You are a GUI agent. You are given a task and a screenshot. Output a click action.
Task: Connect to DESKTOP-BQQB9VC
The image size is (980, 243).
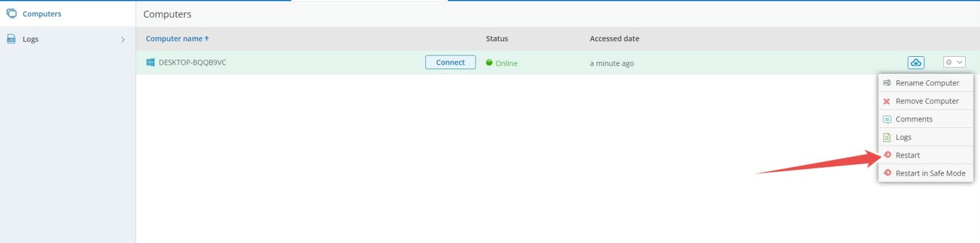pyautogui.click(x=450, y=62)
